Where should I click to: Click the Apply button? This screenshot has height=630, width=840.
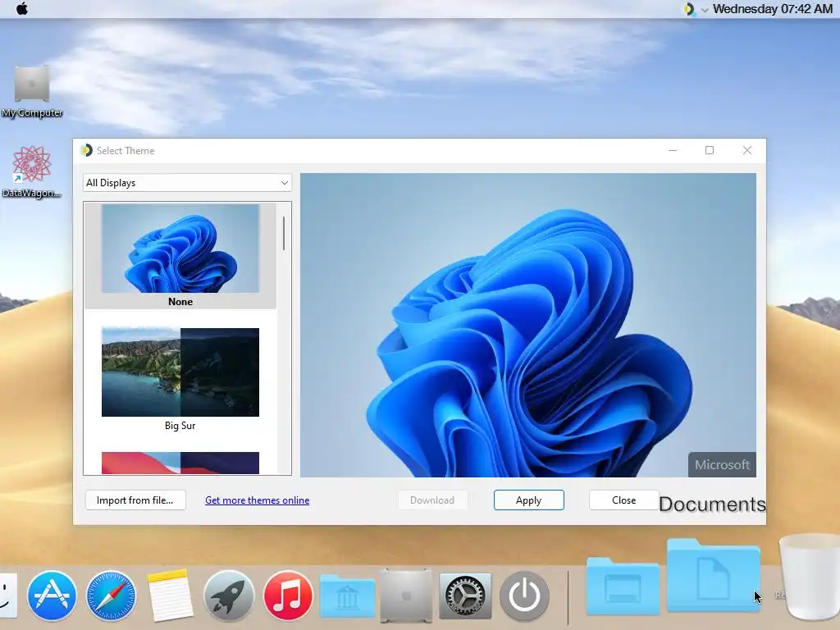tap(529, 500)
